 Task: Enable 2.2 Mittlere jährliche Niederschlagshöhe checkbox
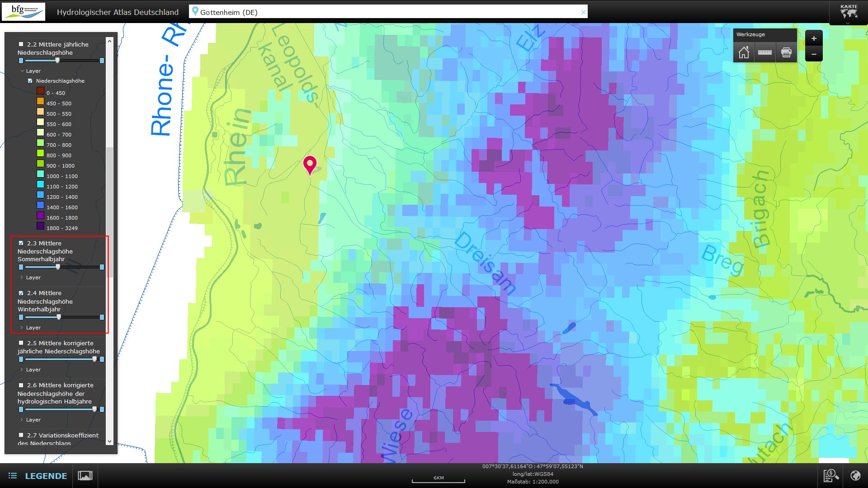click(x=21, y=44)
